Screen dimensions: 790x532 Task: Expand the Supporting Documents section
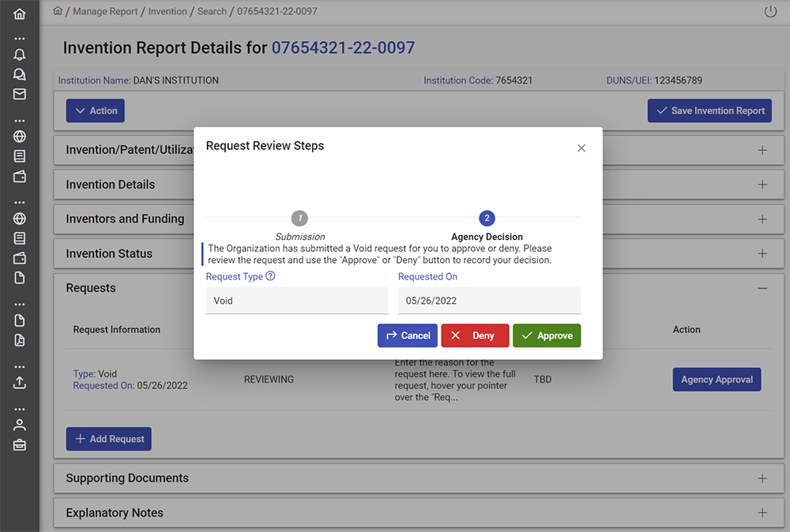(x=762, y=478)
